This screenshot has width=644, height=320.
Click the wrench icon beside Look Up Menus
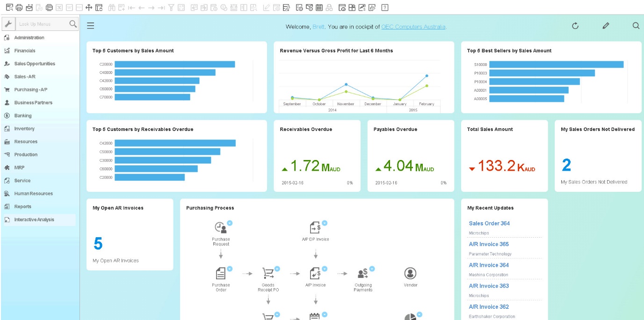pos(7,22)
